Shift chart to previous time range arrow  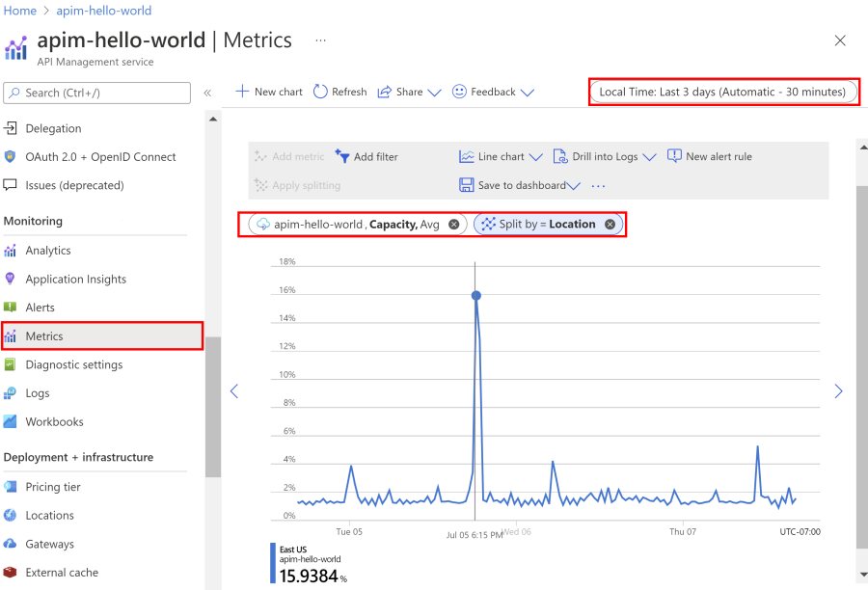233,391
